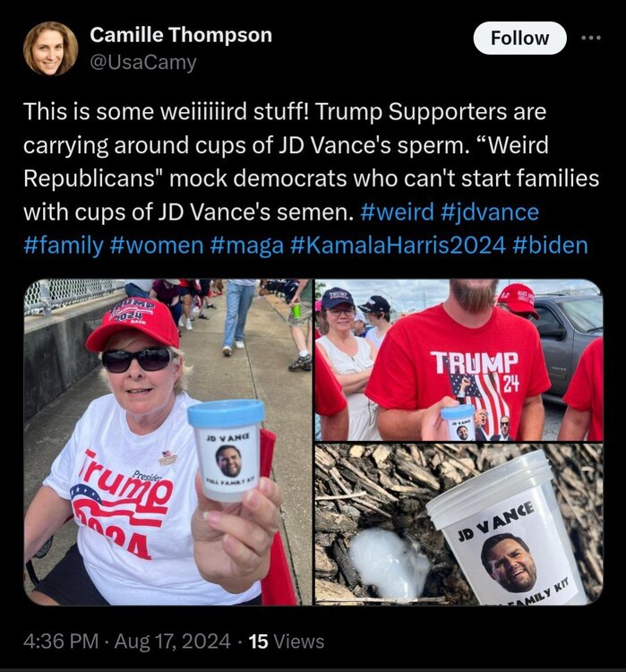Image resolution: width=626 pixels, height=672 pixels.
Task: Follow Camille Thompson
Action: coord(519,39)
